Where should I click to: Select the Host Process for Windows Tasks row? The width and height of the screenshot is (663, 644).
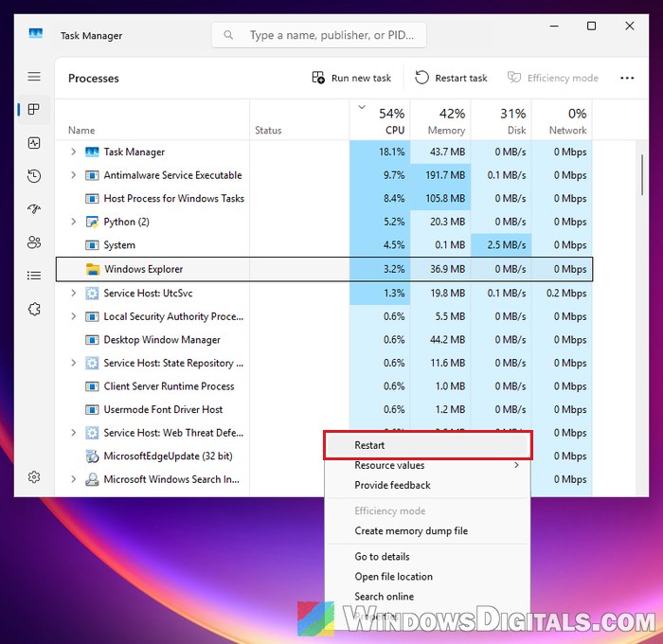324,198
